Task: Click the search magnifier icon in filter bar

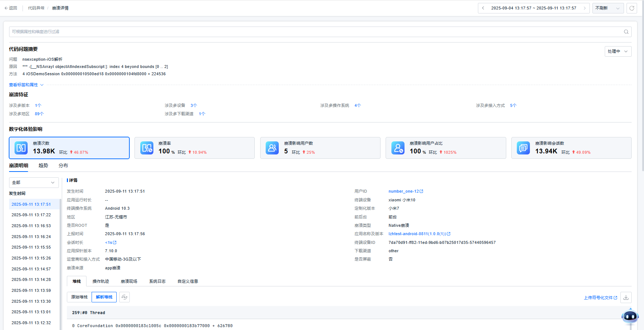Action: point(626,32)
